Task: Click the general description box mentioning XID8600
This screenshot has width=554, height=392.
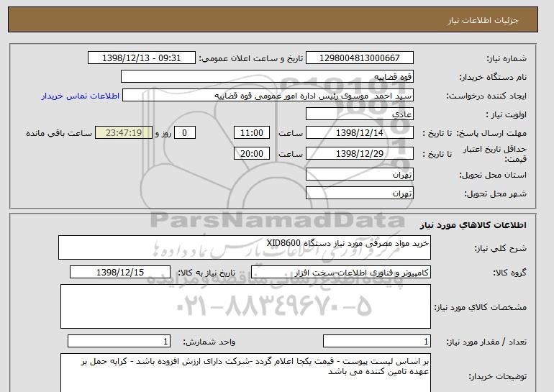Action: (245, 247)
